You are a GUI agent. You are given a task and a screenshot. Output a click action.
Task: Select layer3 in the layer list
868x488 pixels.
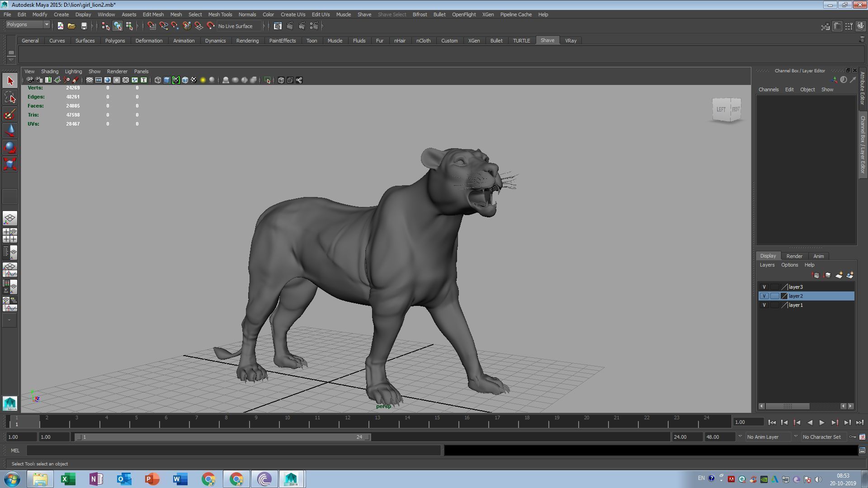coord(806,287)
